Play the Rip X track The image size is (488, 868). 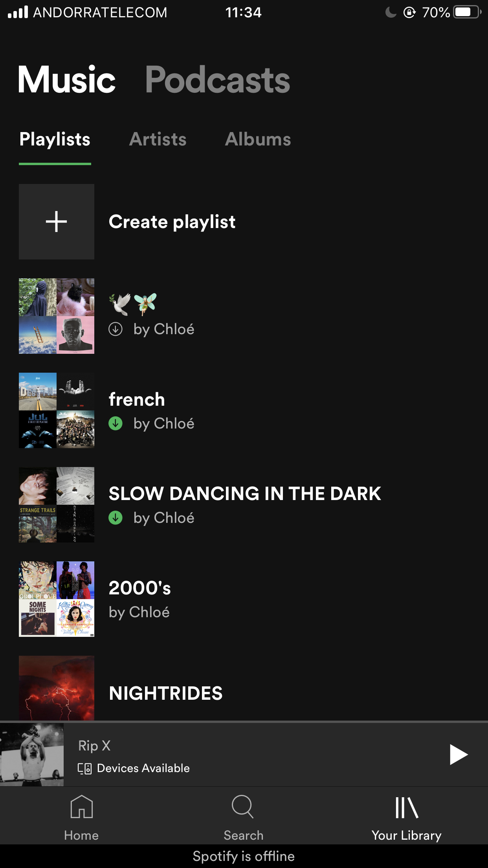[459, 754]
